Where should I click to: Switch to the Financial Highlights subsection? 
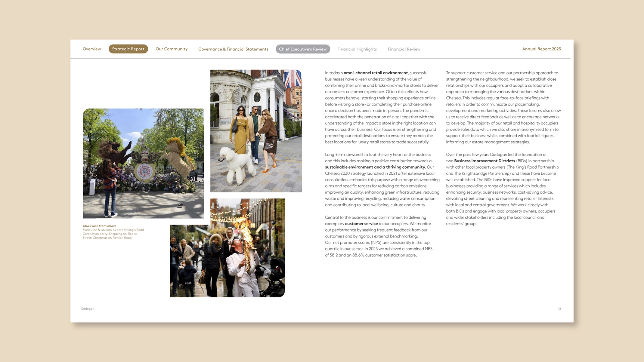(x=357, y=49)
